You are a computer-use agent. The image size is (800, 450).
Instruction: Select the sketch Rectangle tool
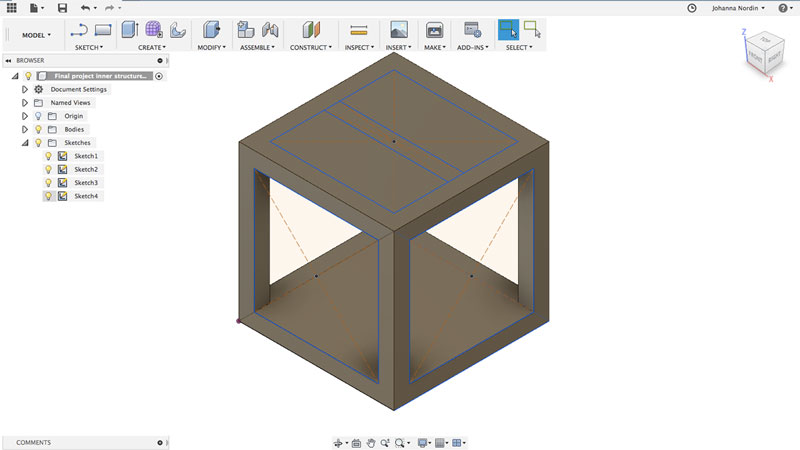pyautogui.click(x=103, y=30)
